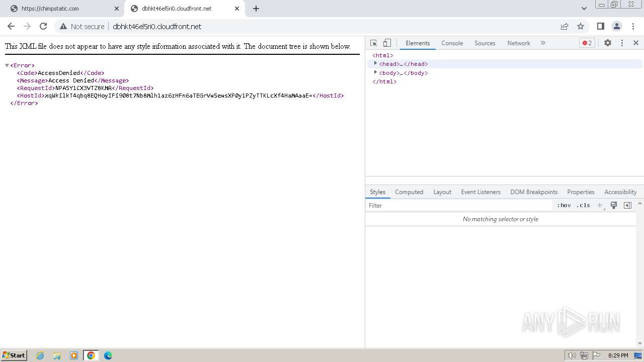
Task: Open the Properties pane tab
Action: point(581,192)
